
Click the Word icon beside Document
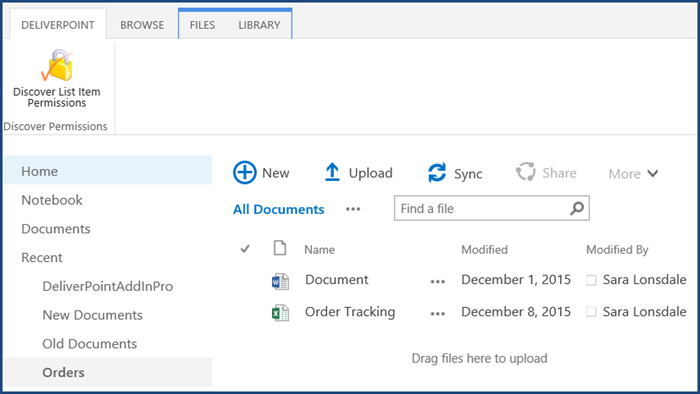(x=280, y=281)
